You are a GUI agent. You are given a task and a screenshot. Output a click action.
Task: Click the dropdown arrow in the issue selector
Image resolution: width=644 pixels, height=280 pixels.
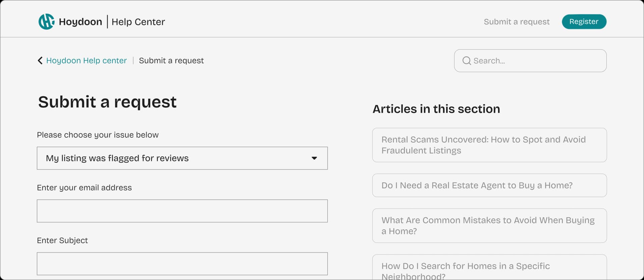[314, 158]
